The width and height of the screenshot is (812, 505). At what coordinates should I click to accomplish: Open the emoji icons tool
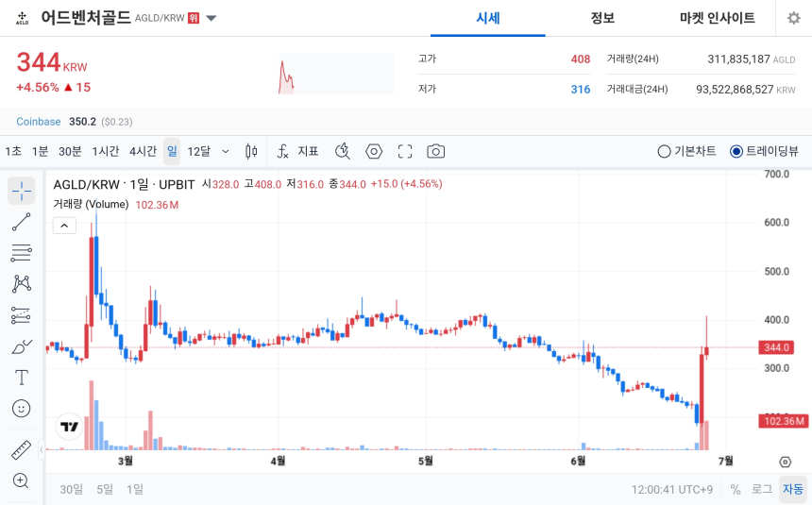tap(21, 409)
